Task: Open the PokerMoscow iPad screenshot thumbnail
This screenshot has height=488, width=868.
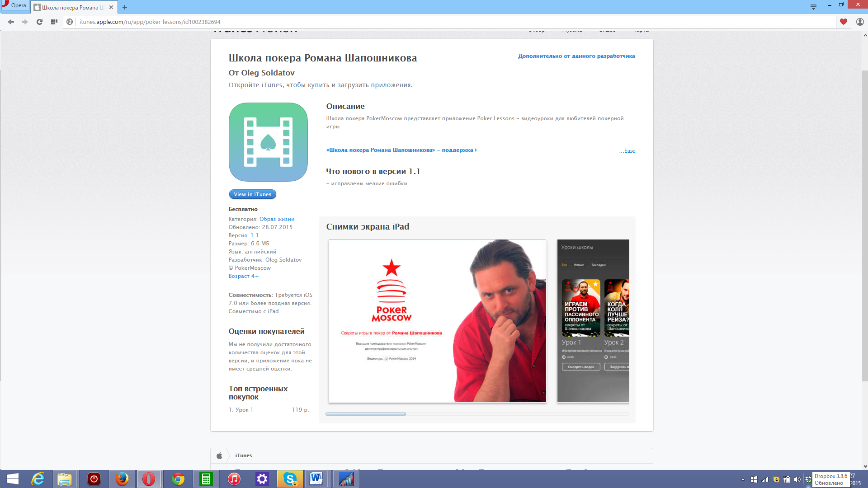Action: pos(437,321)
